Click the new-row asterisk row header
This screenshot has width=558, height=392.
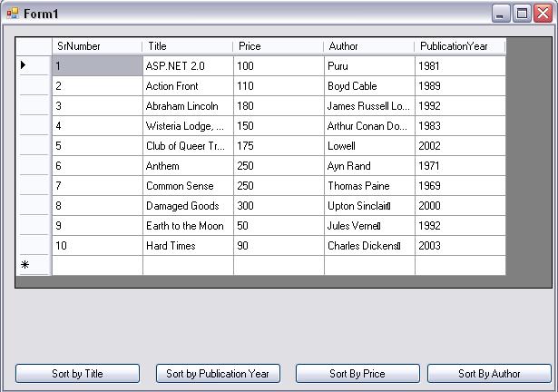34,265
